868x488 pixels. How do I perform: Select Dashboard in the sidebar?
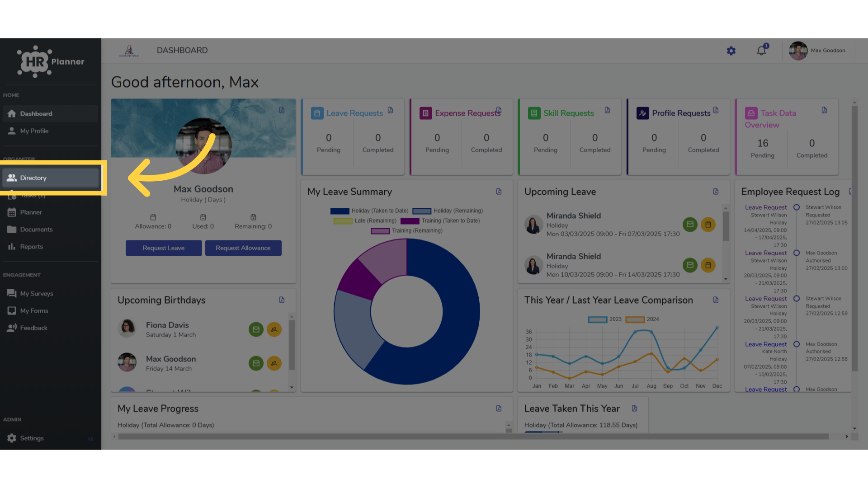pyautogui.click(x=51, y=114)
